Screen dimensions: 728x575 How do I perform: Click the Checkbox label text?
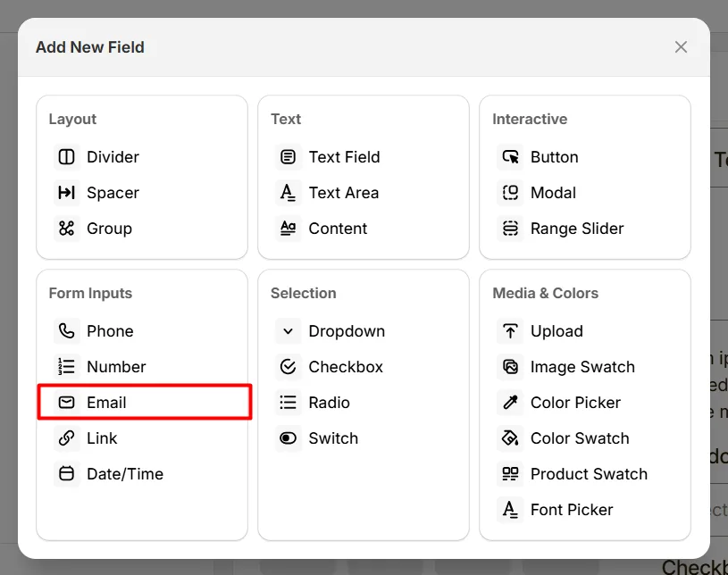click(x=346, y=367)
